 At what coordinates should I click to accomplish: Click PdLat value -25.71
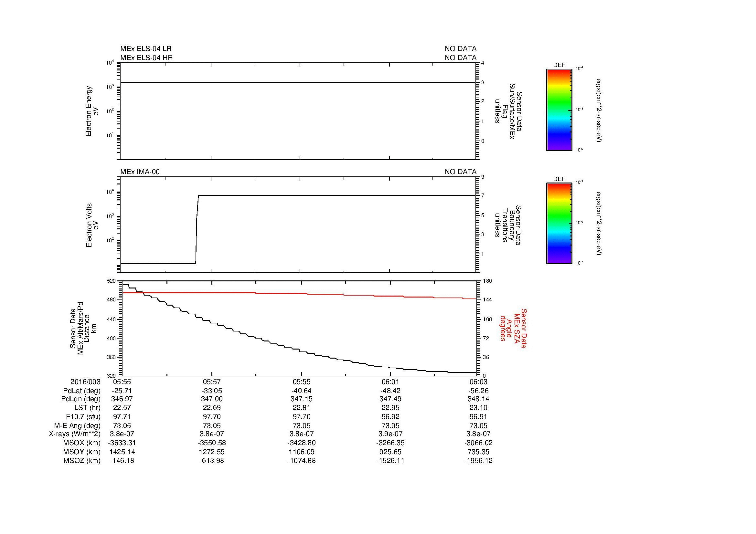pos(122,391)
